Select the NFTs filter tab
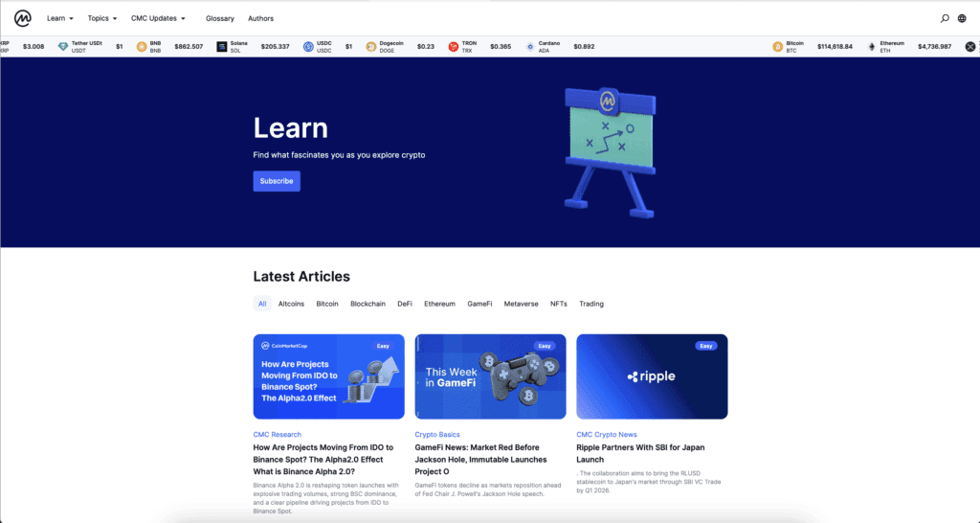Viewport: 980px width, 523px height. pyautogui.click(x=559, y=304)
